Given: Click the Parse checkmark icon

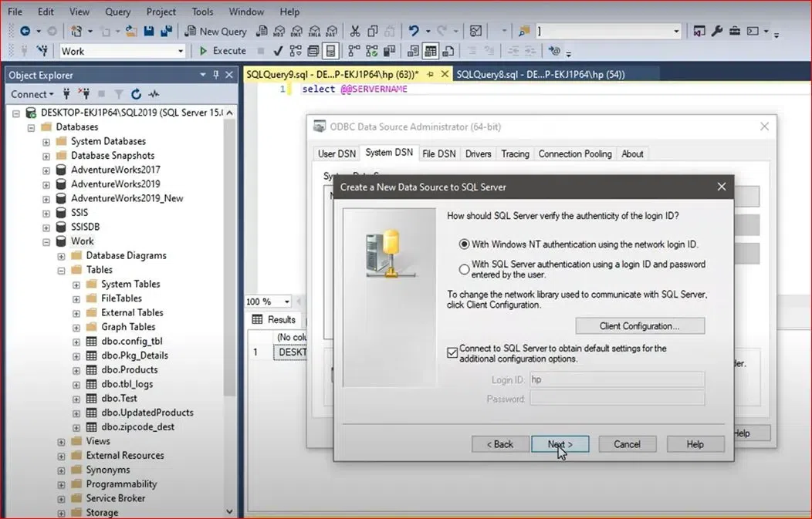Looking at the screenshot, I should (x=278, y=51).
